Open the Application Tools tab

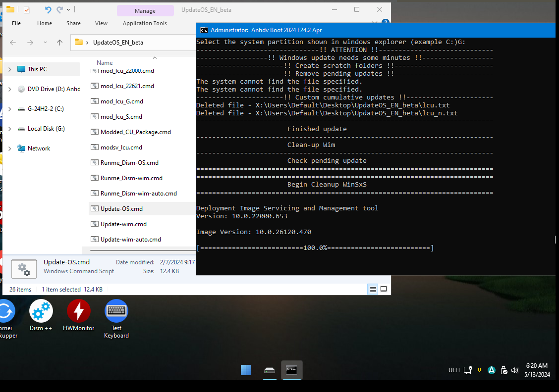(145, 23)
